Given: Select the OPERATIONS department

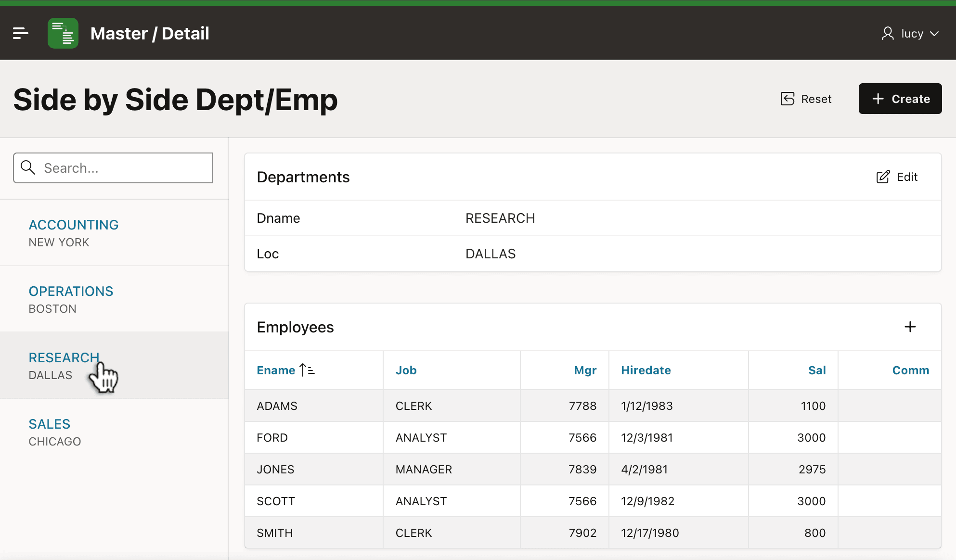Looking at the screenshot, I should pyautogui.click(x=114, y=299).
